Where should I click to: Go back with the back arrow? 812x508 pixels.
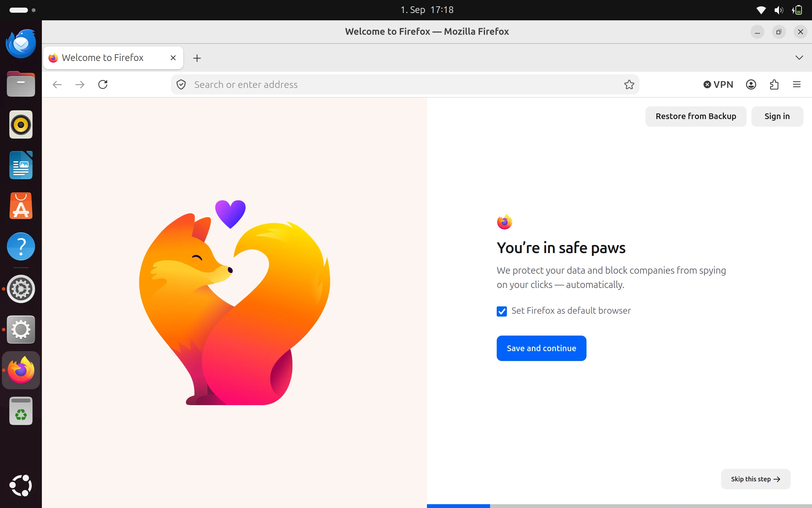[x=57, y=85]
